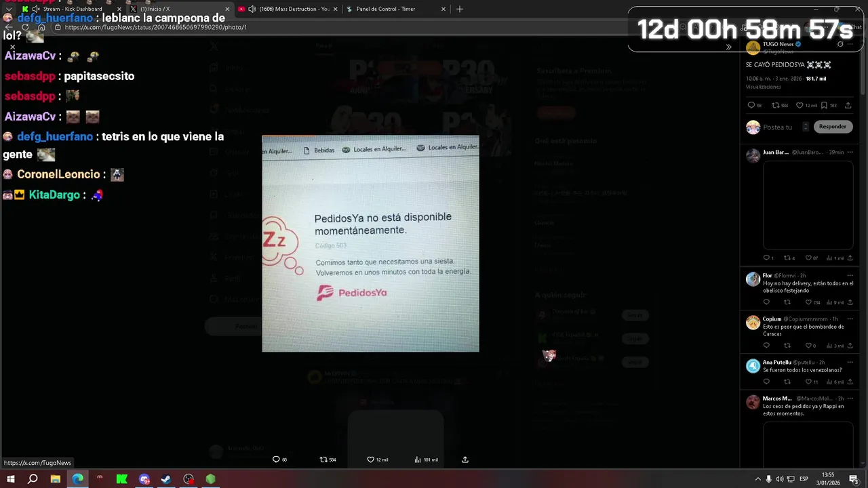The width and height of the screenshot is (868, 488).
Task: Open the browser tab list dropdown
Action: tap(9, 9)
